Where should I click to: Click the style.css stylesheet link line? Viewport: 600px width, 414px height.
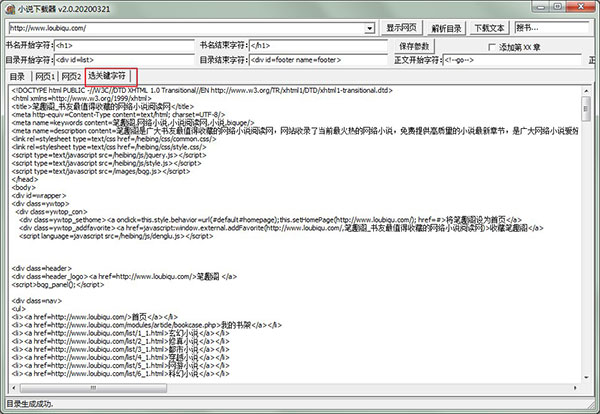(109, 147)
